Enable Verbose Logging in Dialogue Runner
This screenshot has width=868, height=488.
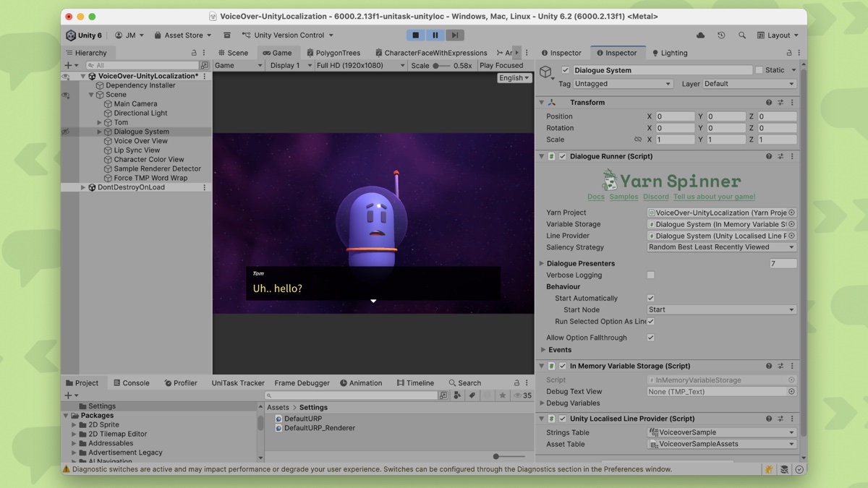[650, 275]
